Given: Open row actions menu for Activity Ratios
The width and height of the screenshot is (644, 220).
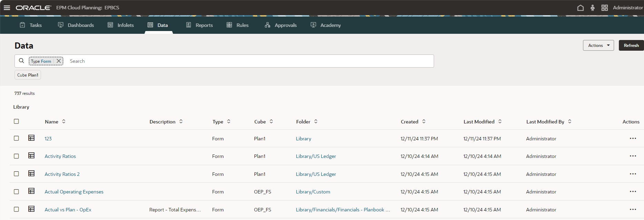Looking at the screenshot, I should (x=633, y=156).
